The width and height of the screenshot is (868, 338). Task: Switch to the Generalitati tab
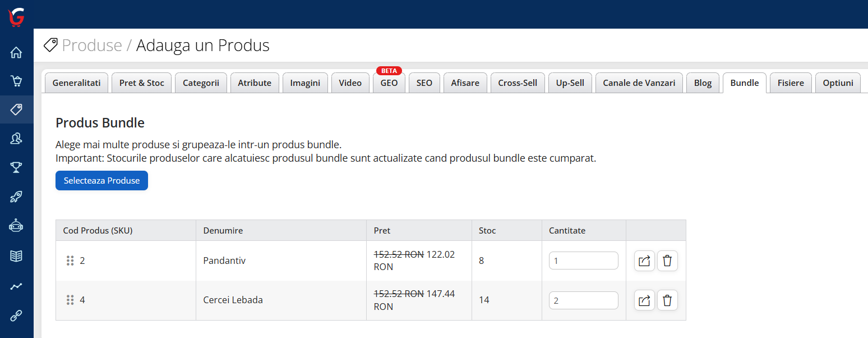[x=76, y=83]
